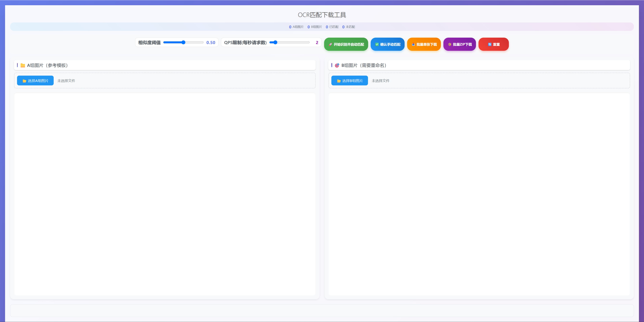
Task: Reset everything with the red 重置 button
Action: tap(496, 45)
